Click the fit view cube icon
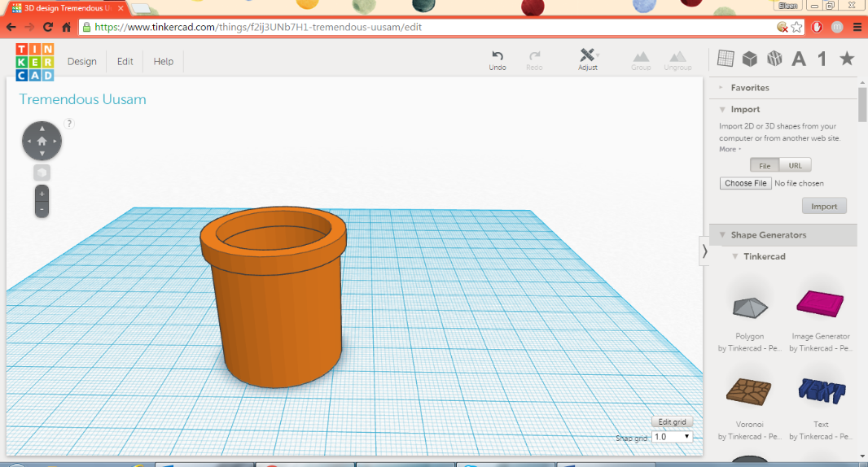868x467 pixels. pos(42,172)
